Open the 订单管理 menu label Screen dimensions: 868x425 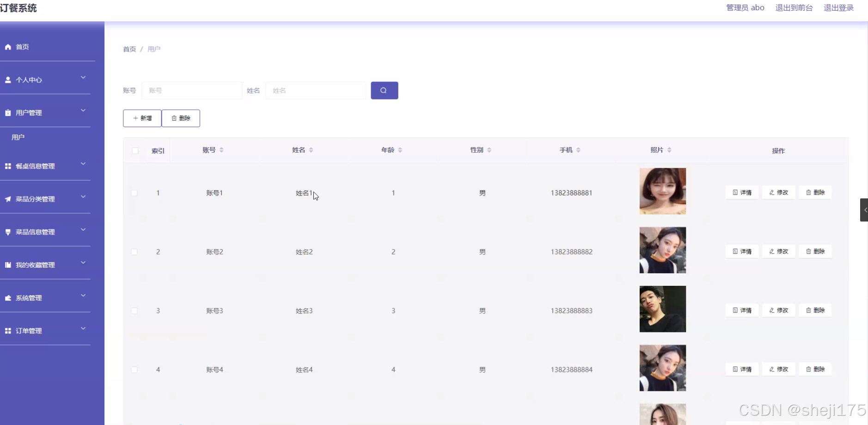29,331
